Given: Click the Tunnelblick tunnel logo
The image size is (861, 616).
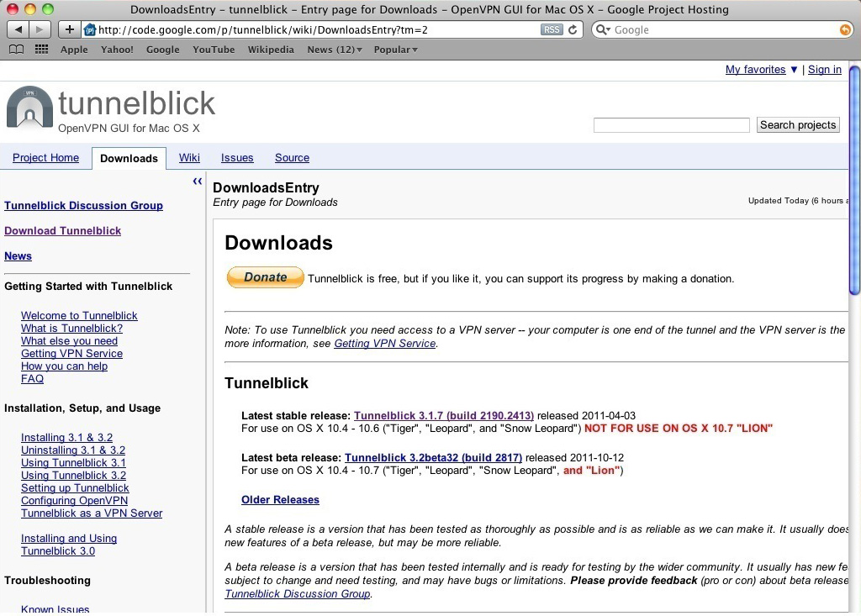Looking at the screenshot, I should (29, 107).
